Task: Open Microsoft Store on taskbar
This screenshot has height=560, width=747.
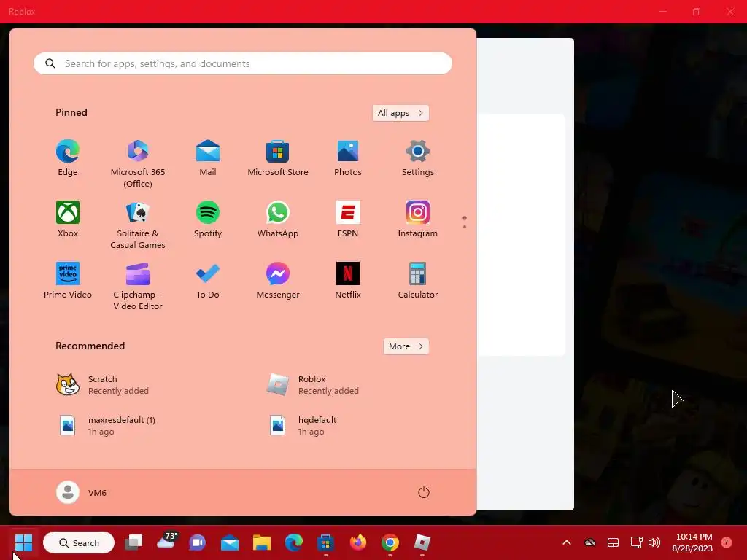Action: 325,542
